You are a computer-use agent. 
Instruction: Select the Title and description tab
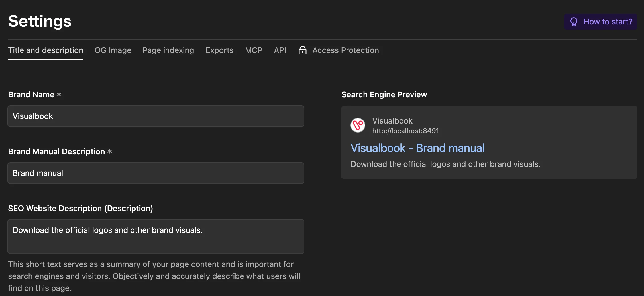pyautogui.click(x=46, y=50)
